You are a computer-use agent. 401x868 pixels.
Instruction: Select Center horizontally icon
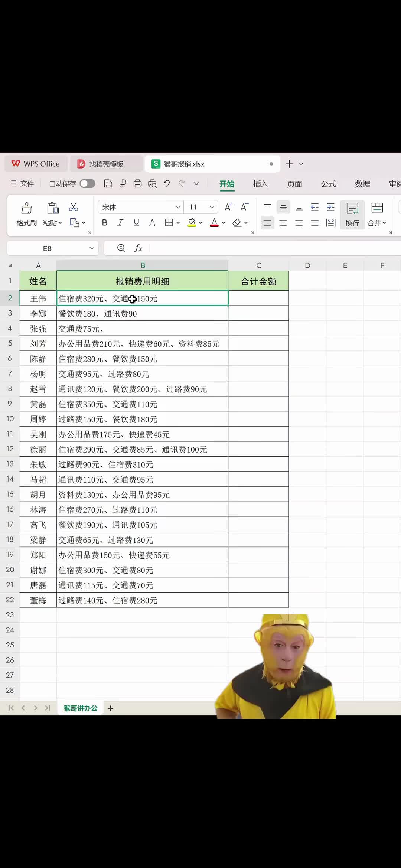point(283,223)
